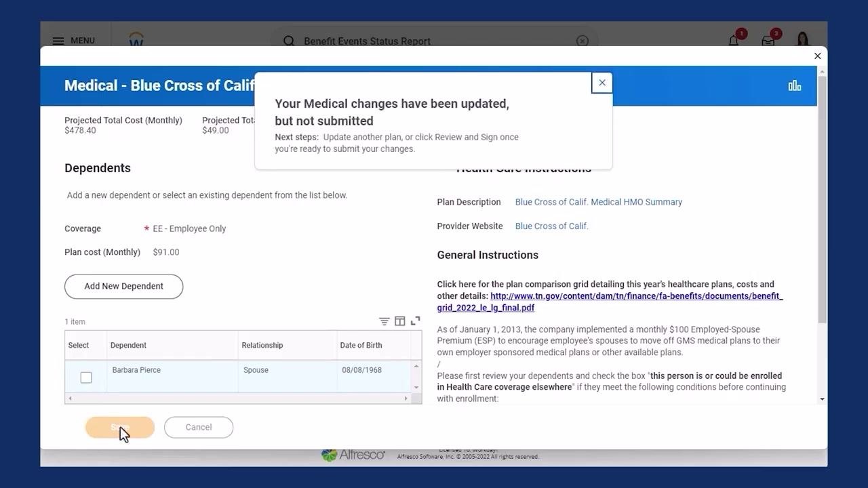Close the Medical plan dialog

[x=817, y=56]
